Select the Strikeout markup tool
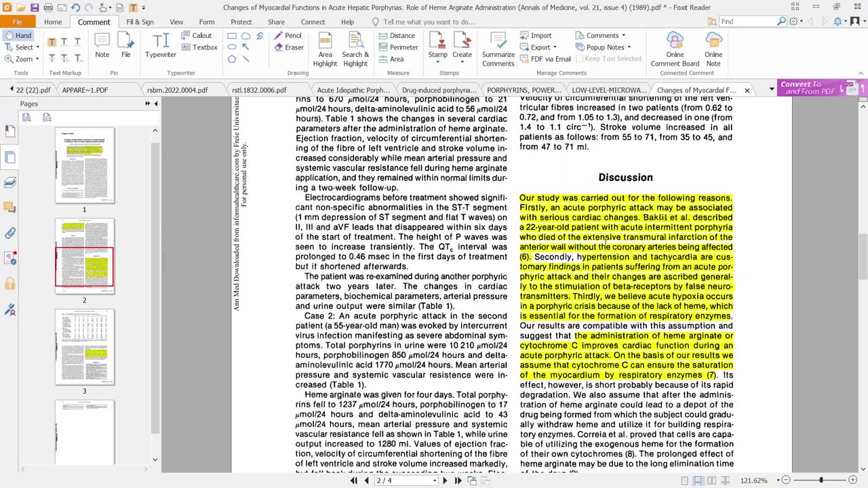The height and width of the screenshot is (488, 868). tap(52, 58)
